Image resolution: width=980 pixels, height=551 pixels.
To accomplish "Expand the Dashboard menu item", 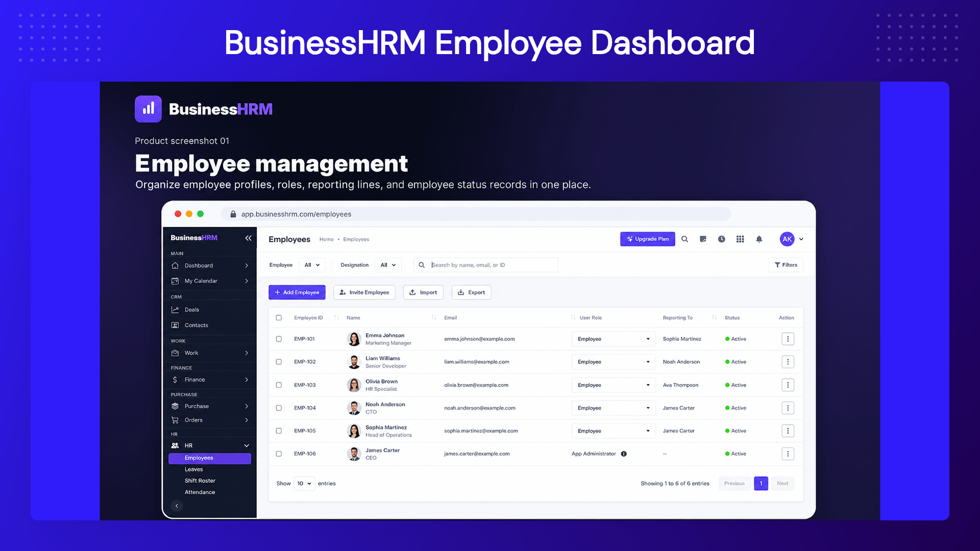I will point(247,265).
